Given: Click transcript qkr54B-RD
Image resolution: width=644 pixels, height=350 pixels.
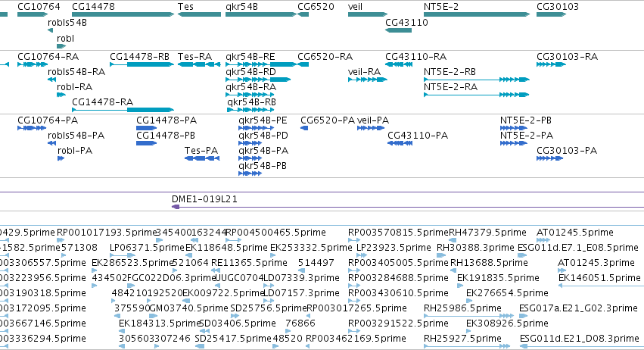Looking at the screenshot, I should (258, 80).
